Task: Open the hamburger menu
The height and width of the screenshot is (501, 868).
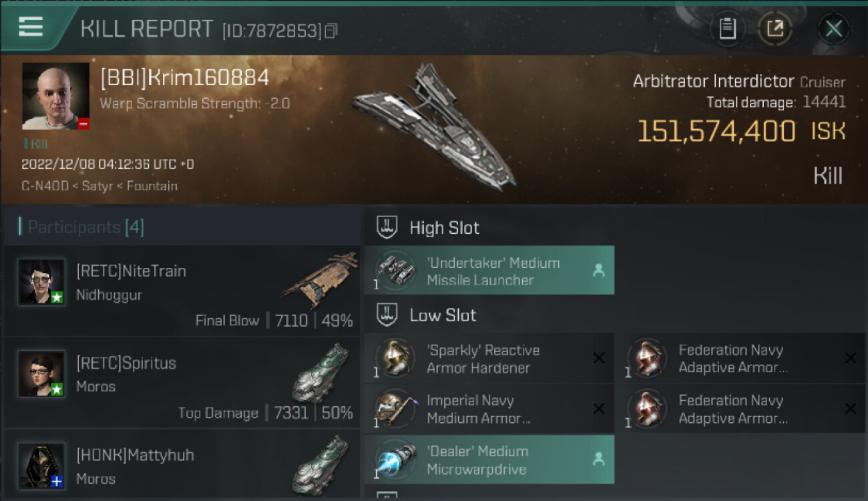Action: [x=31, y=27]
